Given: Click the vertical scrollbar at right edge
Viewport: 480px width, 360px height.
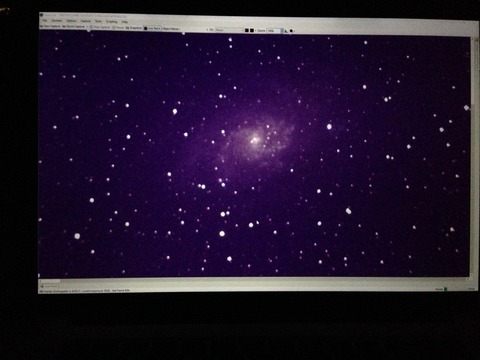Looking at the screenshot, I should point(473,157).
